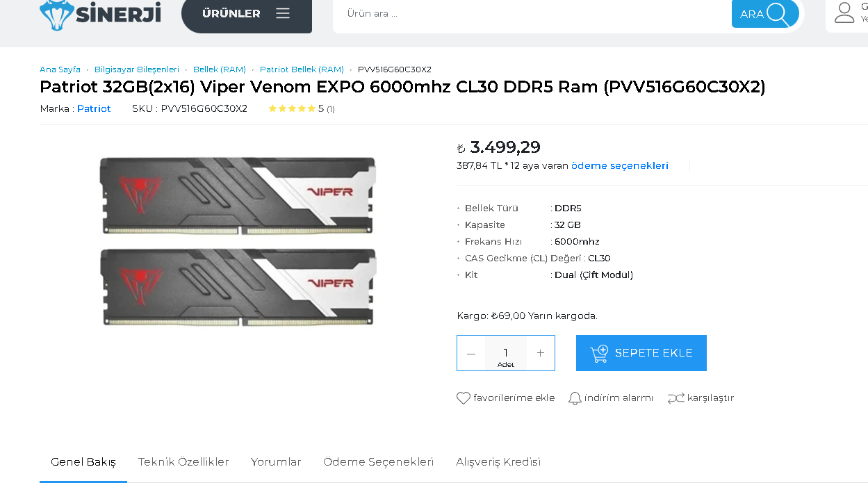Decrease quantity with minus button
The width and height of the screenshot is (868, 499).
tap(471, 353)
